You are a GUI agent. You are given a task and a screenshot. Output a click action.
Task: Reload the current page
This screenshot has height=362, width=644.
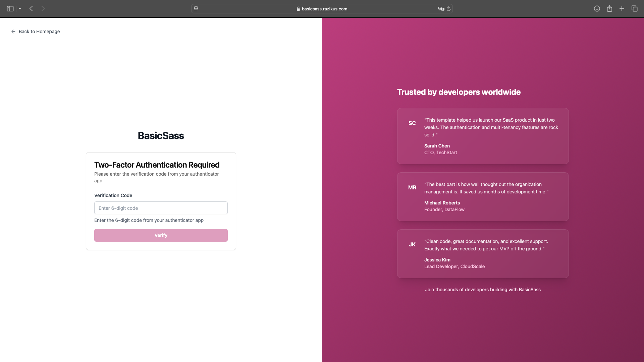click(449, 9)
